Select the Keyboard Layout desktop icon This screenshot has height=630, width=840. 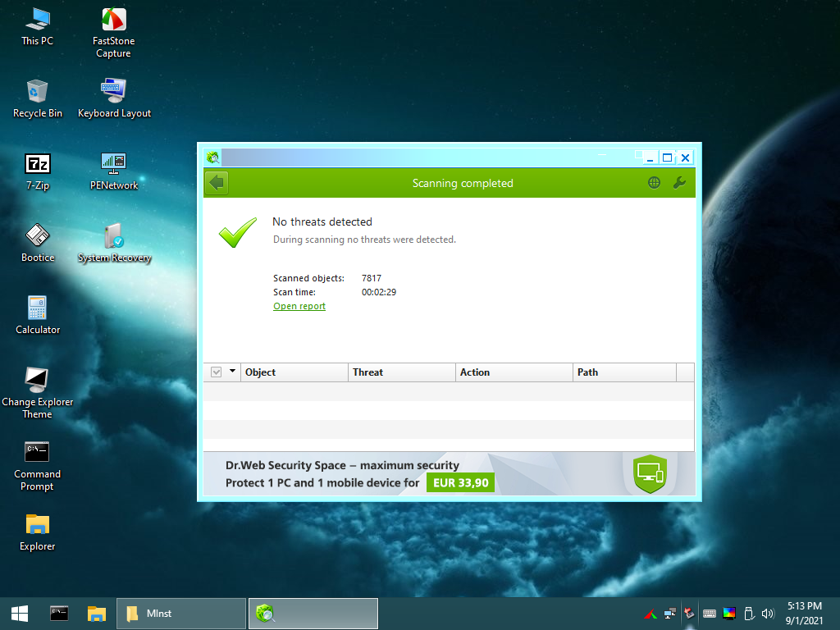(114, 99)
